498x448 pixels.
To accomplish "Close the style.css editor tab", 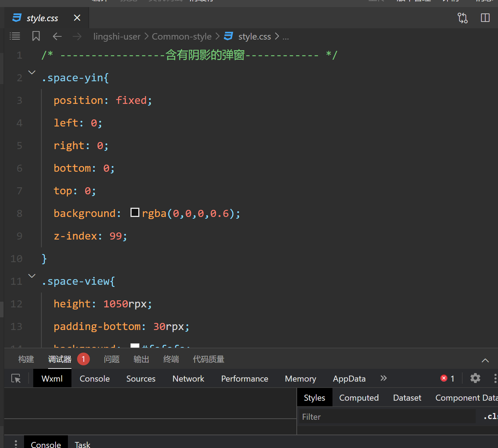I will 77,18.
